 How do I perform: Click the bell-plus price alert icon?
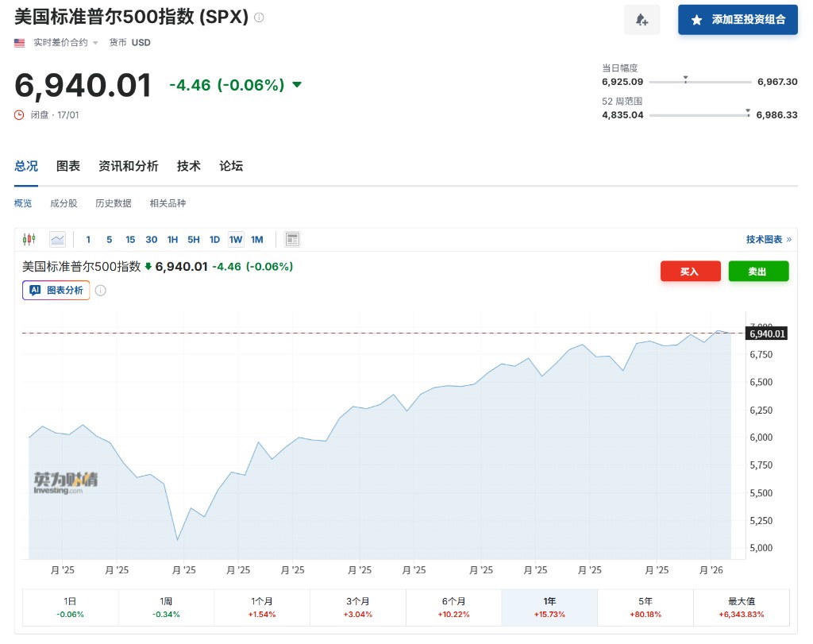(642, 20)
